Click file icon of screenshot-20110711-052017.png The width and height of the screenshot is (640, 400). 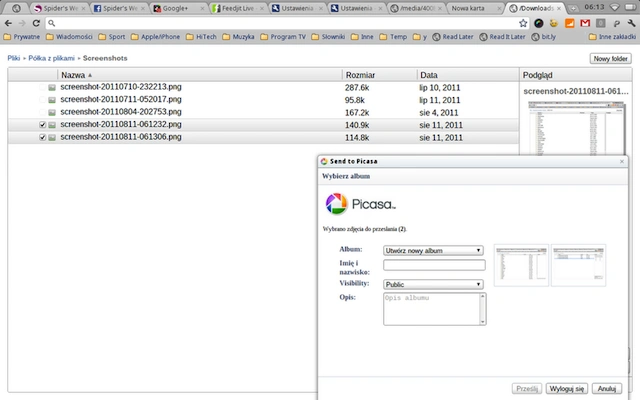click(x=52, y=100)
